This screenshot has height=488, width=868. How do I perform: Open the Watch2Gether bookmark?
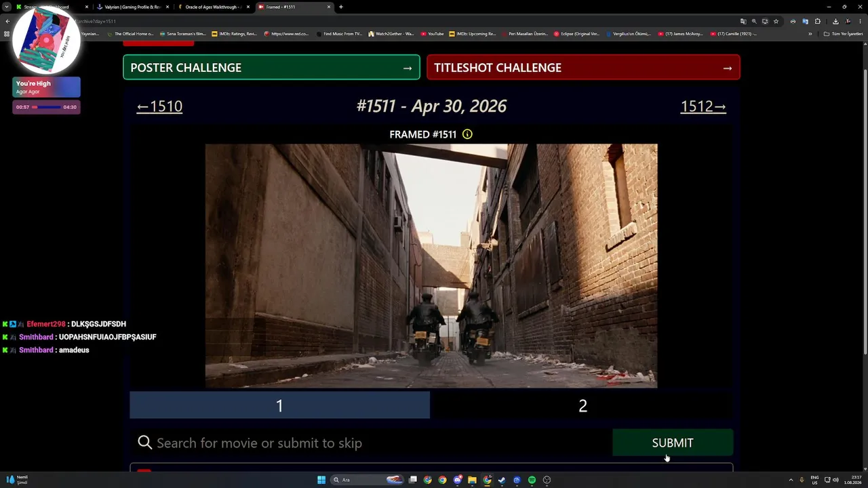click(391, 34)
